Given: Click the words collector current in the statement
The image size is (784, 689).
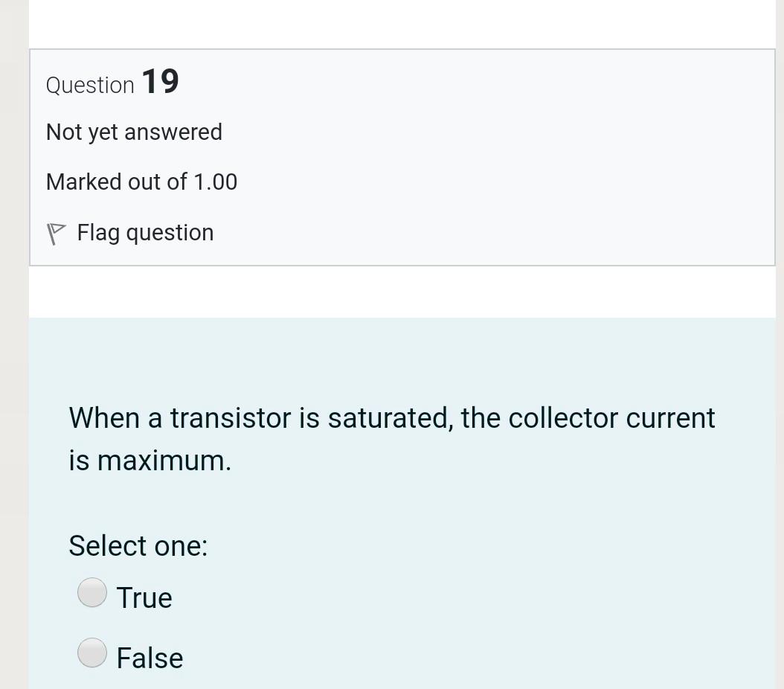Looking at the screenshot, I should pyautogui.click(x=611, y=418).
